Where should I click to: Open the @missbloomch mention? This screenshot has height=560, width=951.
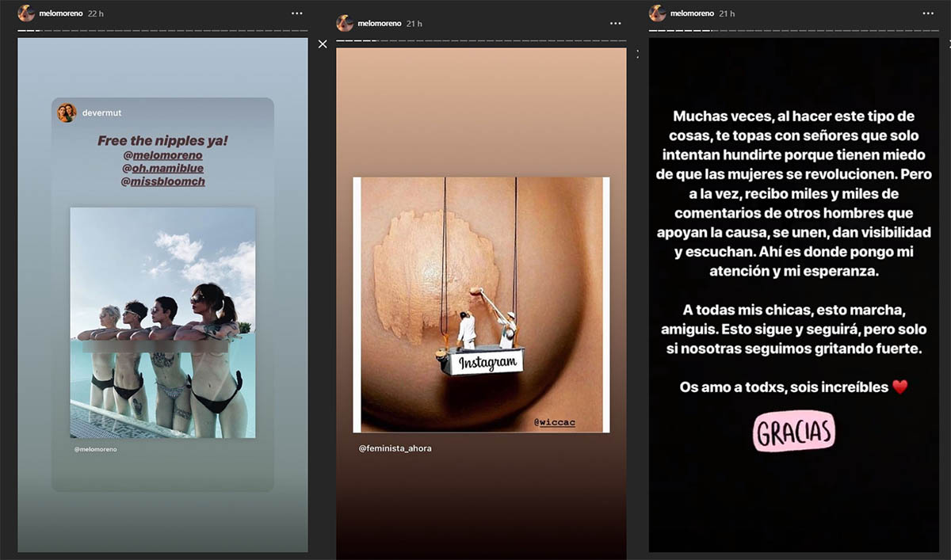162,181
